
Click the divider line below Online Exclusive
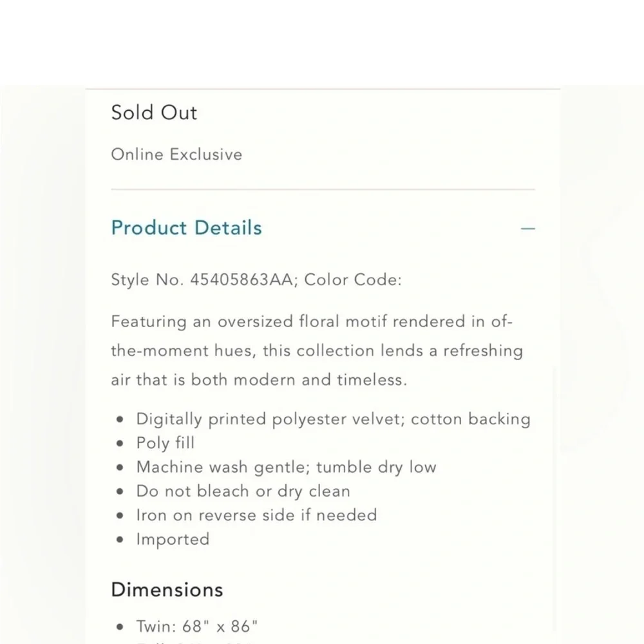(323, 189)
